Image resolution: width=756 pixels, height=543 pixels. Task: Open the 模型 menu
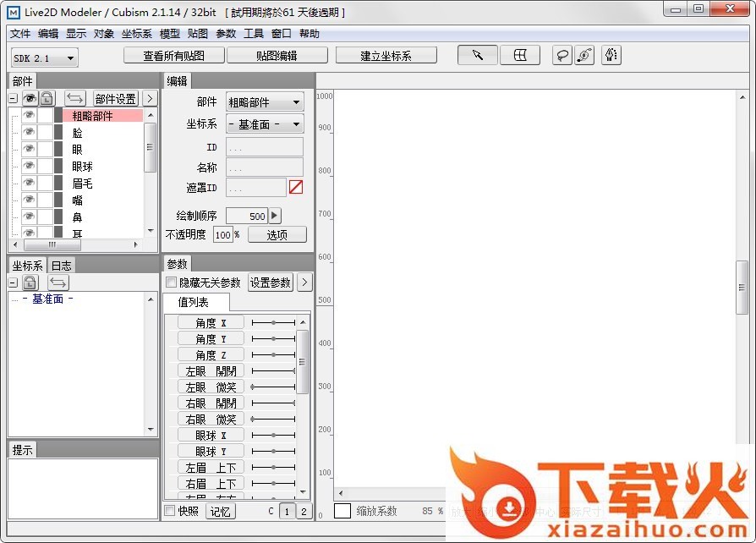170,33
